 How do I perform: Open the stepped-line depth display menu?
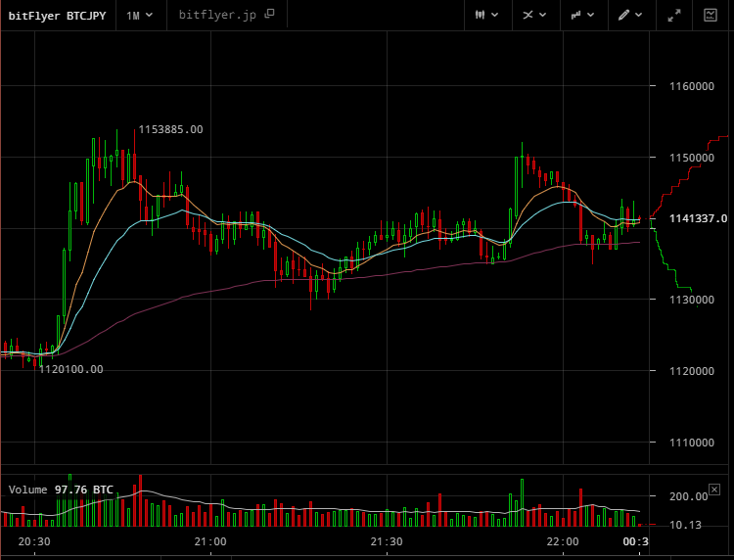click(x=583, y=15)
